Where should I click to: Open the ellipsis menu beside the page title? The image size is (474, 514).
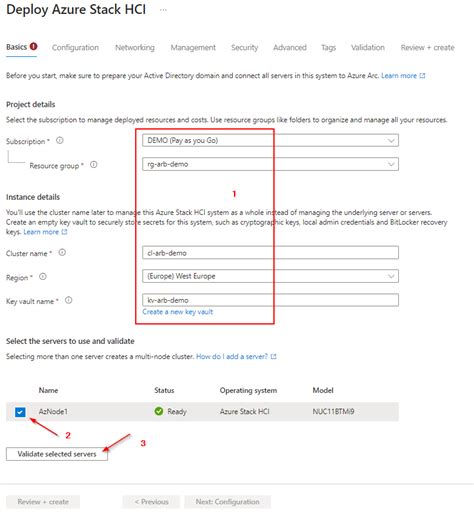tap(163, 10)
